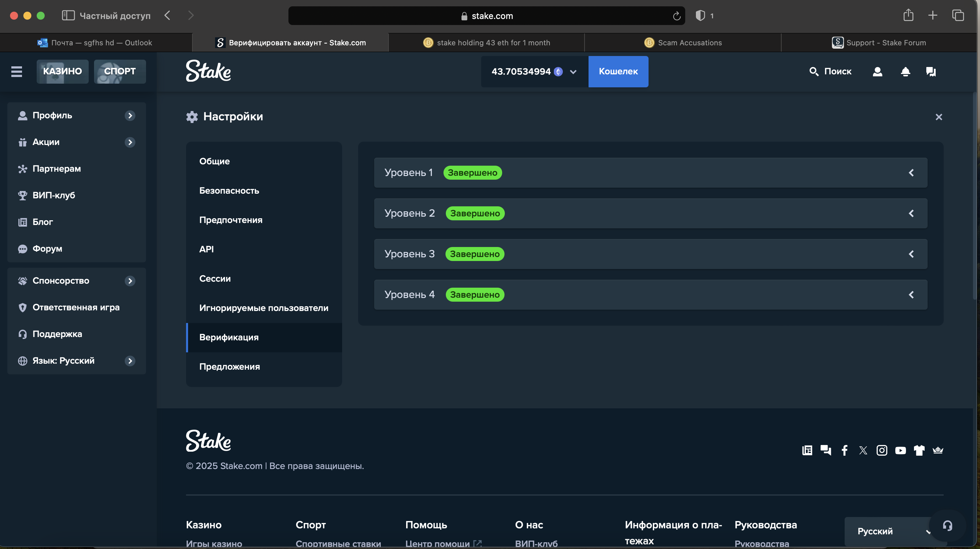Show the Safari tab overview

(958, 16)
